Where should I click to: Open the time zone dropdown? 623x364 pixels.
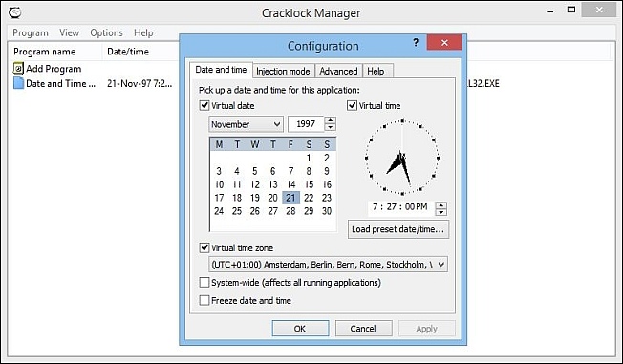click(328, 265)
